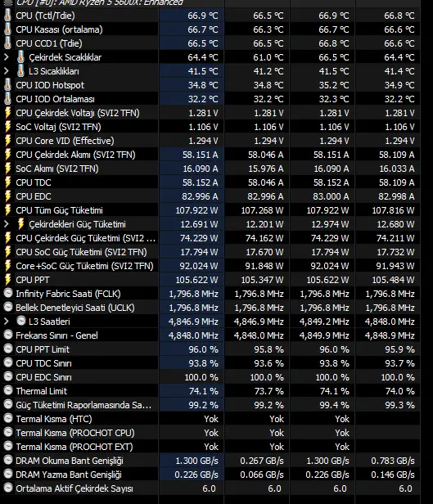This screenshot has height=504, width=433.
Task: Click clock icon of Thermal Limit
Action: pyautogui.click(x=8, y=390)
